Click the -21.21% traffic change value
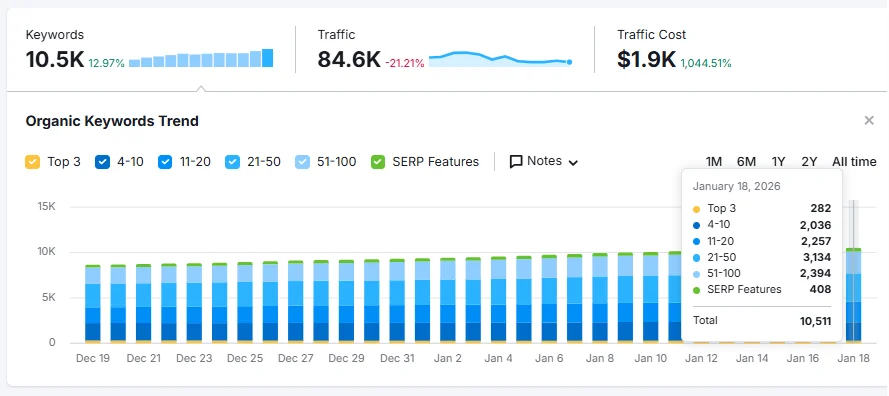This screenshot has height=396, width=889. click(x=405, y=64)
